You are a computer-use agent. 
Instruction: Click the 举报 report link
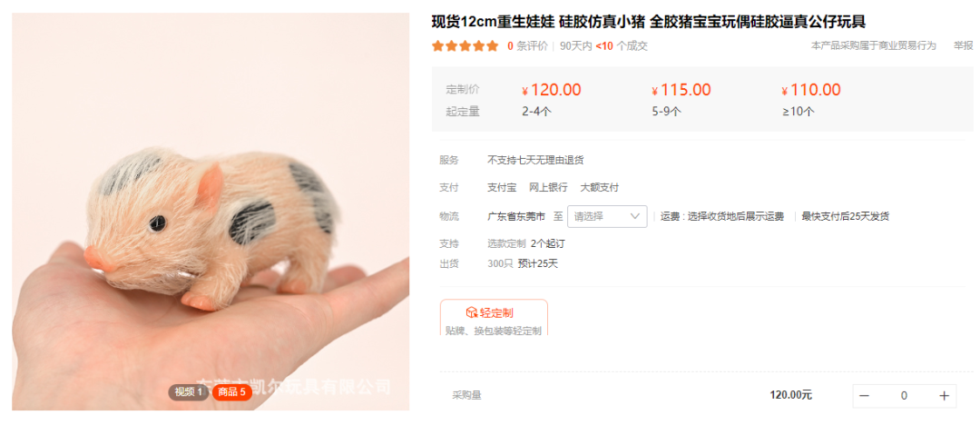click(x=963, y=45)
